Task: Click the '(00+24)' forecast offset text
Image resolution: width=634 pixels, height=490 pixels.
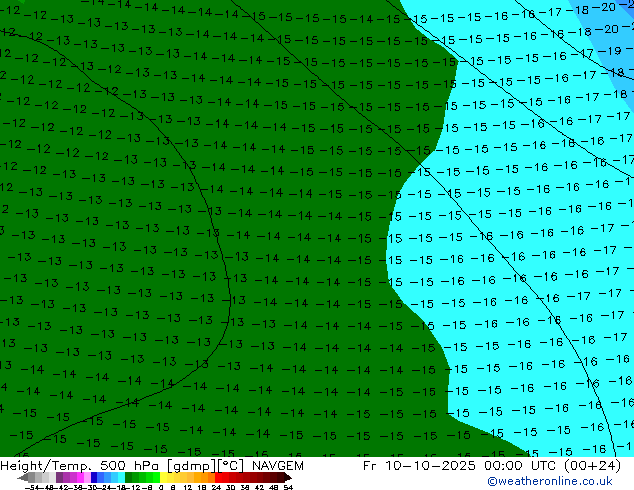Action: pyautogui.click(x=592, y=465)
